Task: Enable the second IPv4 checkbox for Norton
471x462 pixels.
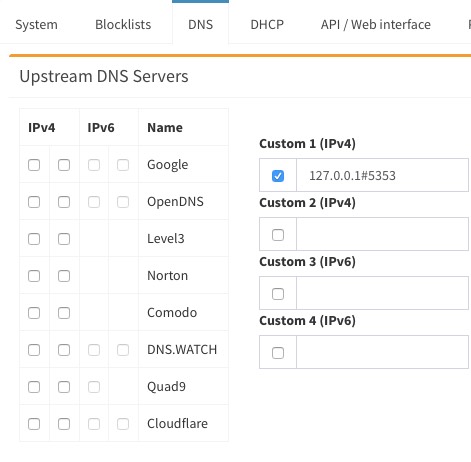Action: [x=64, y=276]
